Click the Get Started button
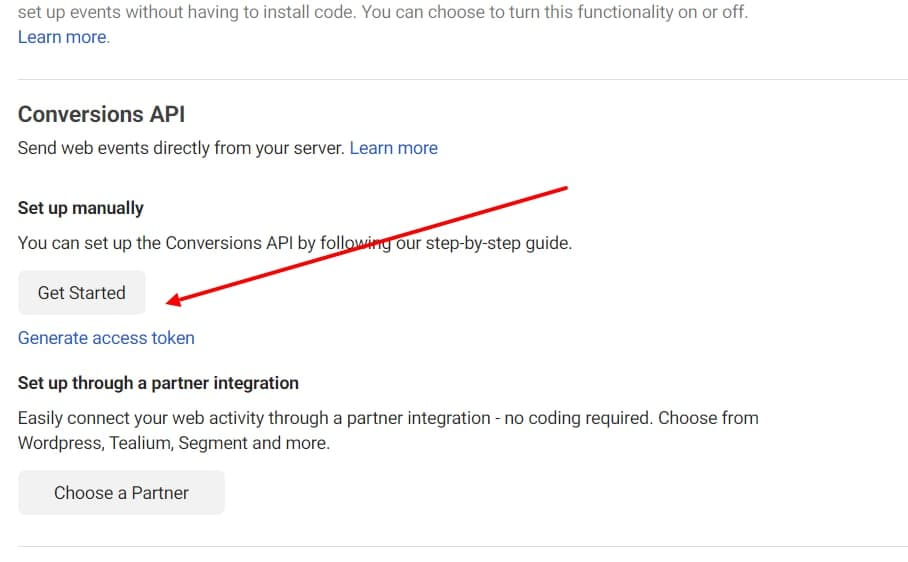Screen dimensions: 908x562 82,293
